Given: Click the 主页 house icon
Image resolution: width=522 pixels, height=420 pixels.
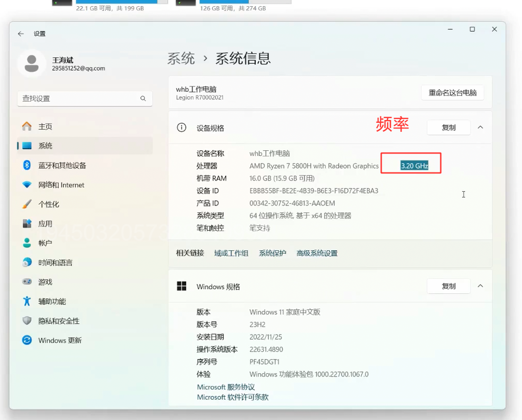Looking at the screenshot, I should (x=27, y=127).
